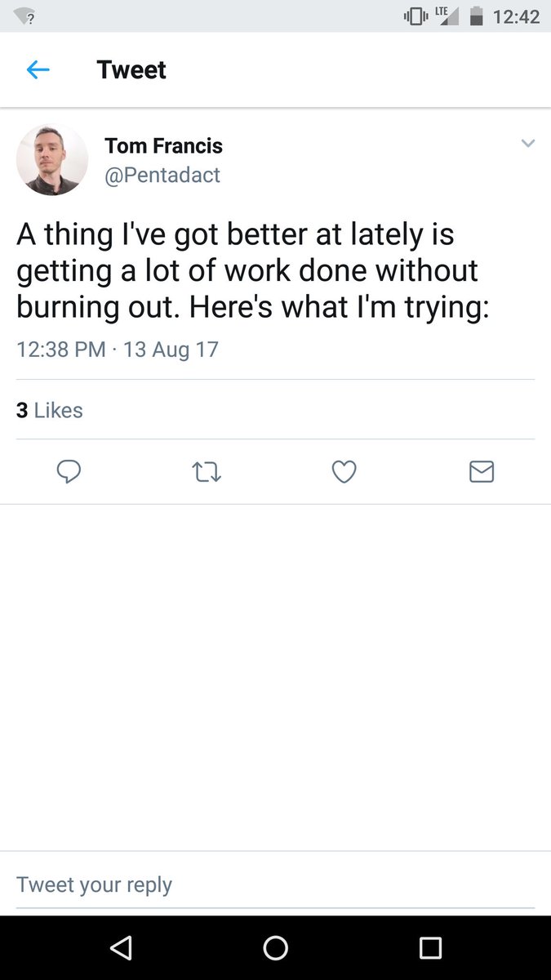Image resolution: width=551 pixels, height=980 pixels.
Task: Tap the tweet body text
Action: 247,269
